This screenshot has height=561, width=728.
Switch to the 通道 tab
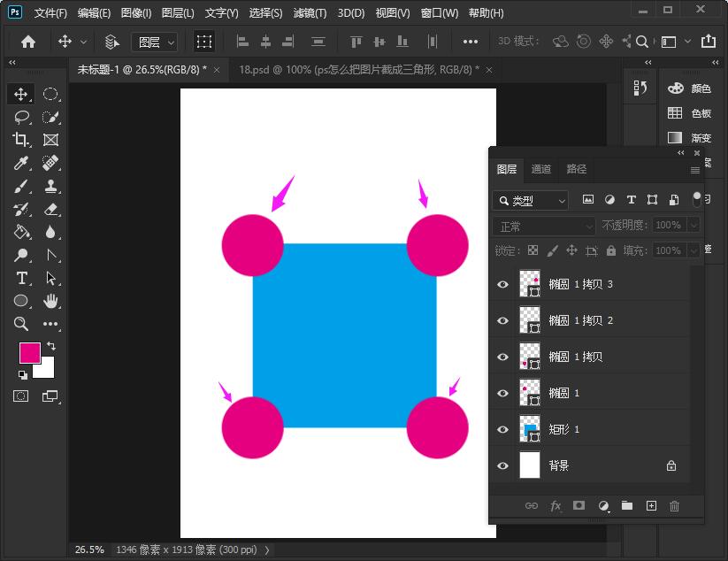[x=541, y=170]
